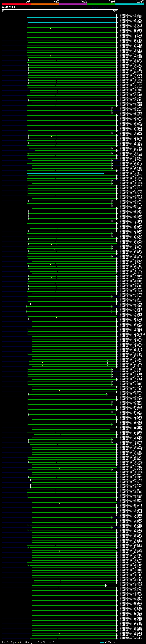Click the 505 query length end marker
Image resolution: width=146 pixels, height=644 pixels.
[115, 11]
